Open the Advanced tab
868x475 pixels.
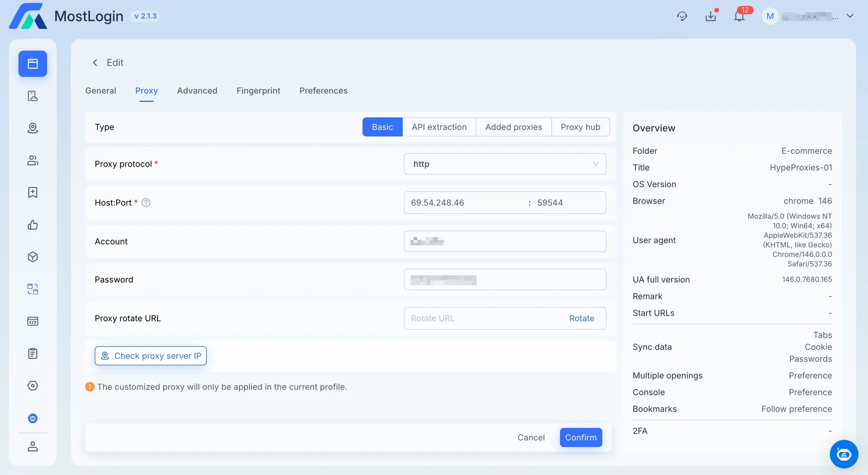point(197,91)
